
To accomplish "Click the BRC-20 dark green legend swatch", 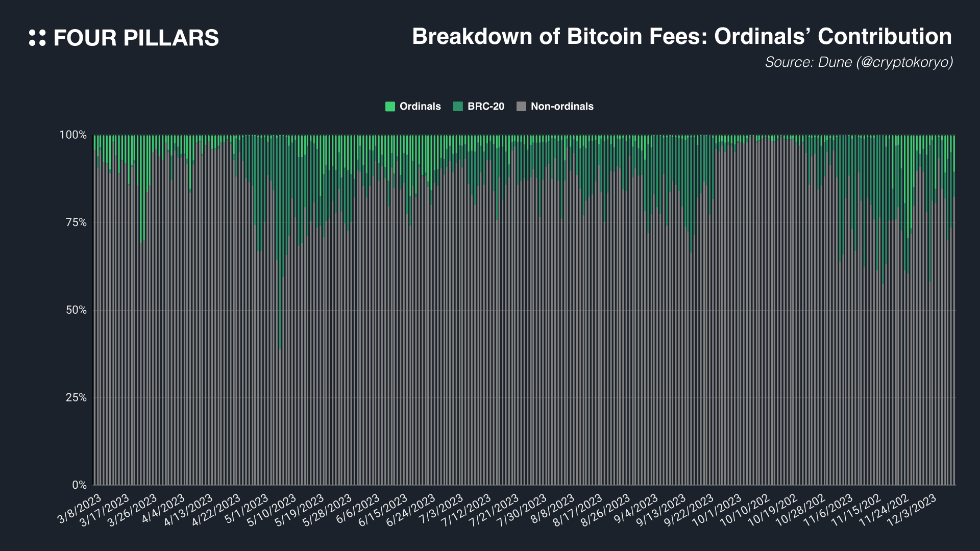I will pyautogui.click(x=458, y=107).
